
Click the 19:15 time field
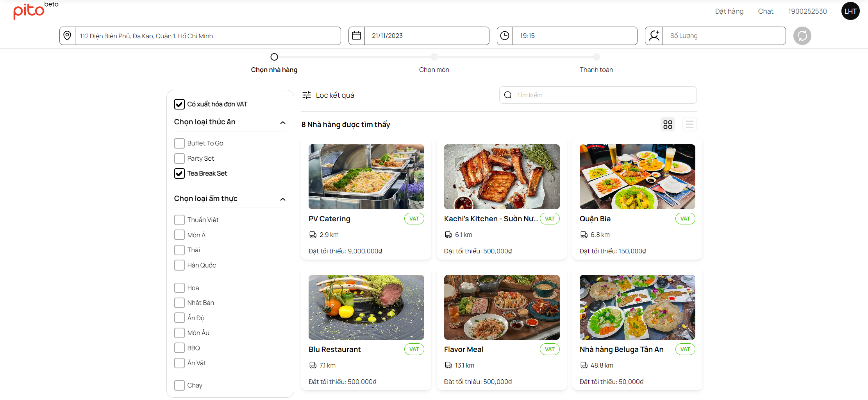coord(575,36)
